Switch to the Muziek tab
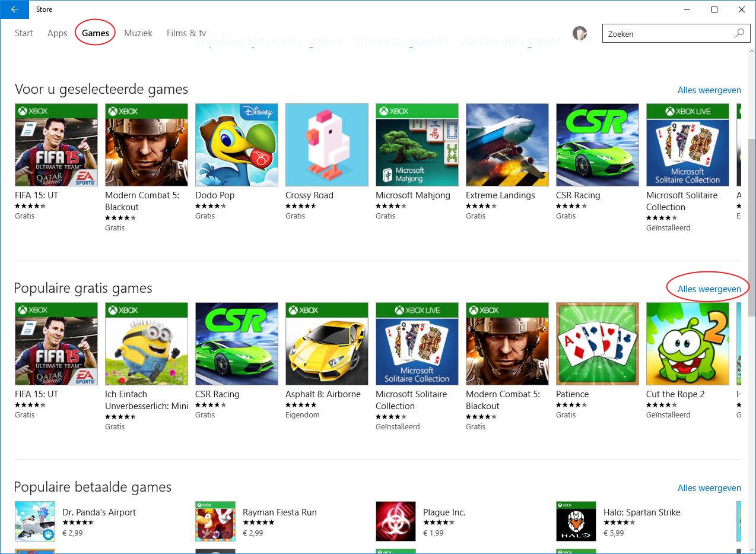Screen dimensions: 756x554 pyautogui.click(x=138, y=33)
